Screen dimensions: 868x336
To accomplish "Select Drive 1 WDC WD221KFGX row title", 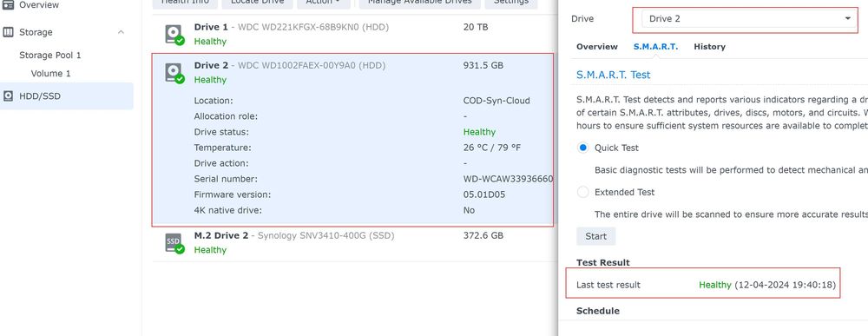I will [x=291, y=27].
